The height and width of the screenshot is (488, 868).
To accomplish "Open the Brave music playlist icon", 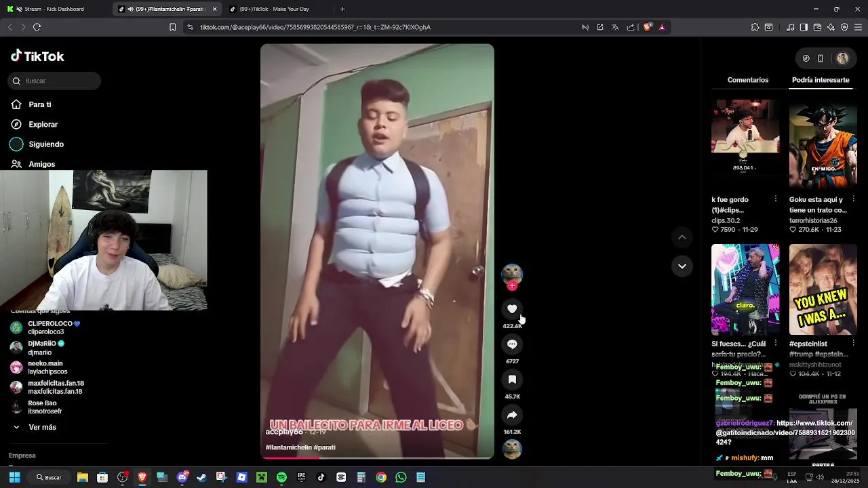I will (x=790, y=27).
